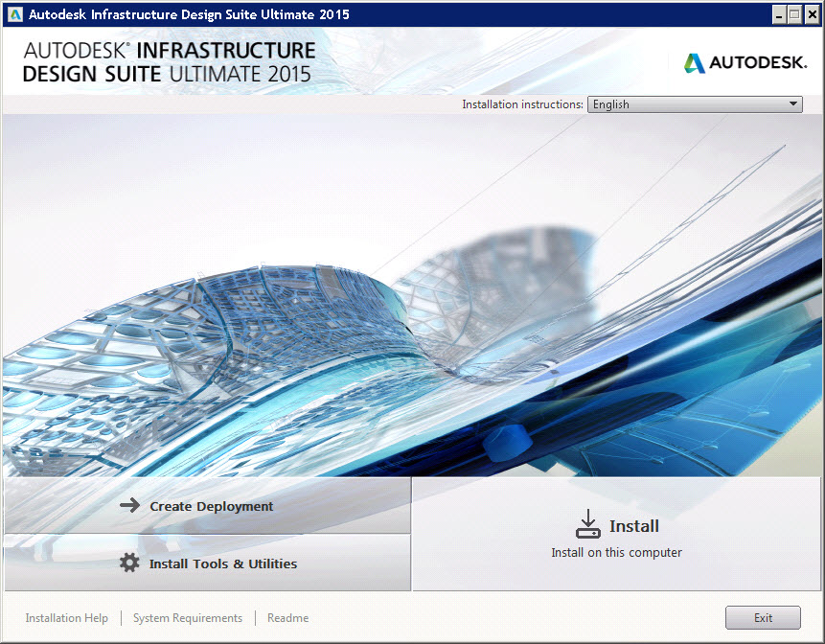The image size is (825, 644).
Task: Open the Installation instructions language dropdown
Action: pyautogui.click(x=695, y=104)
